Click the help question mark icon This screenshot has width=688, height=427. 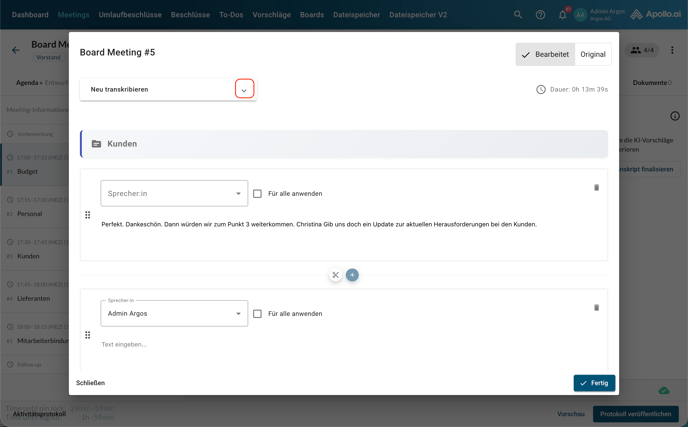pos(540,15)
